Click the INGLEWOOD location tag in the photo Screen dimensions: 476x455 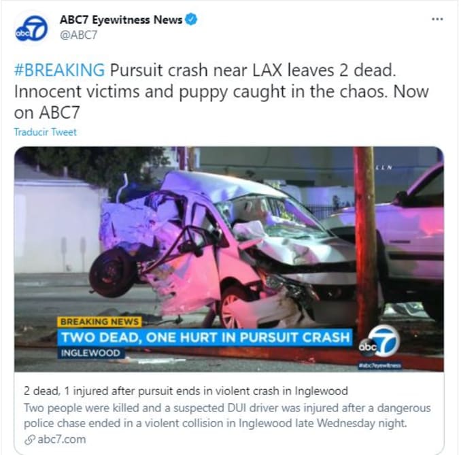[90, 353]
